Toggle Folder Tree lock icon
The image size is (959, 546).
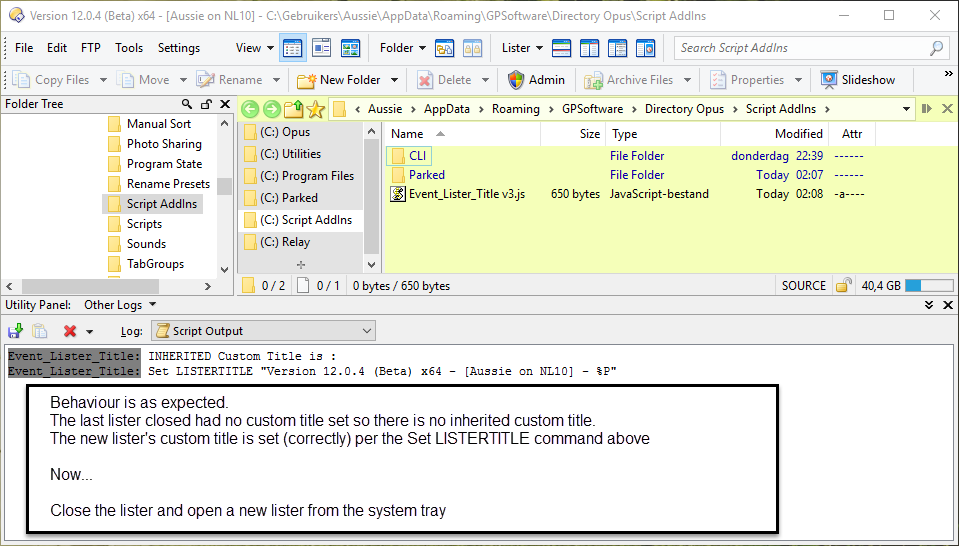(x=206, y=104)
